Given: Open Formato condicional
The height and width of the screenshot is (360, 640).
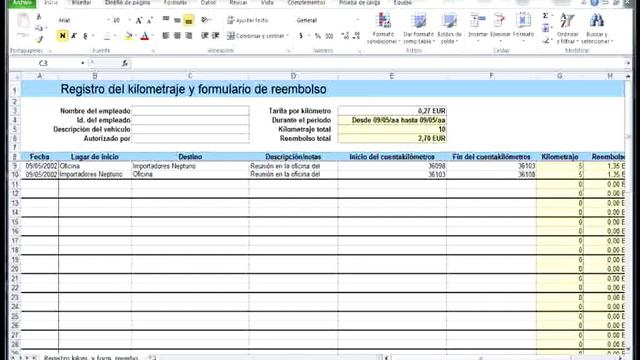Looking at the screenshot, I should click(x=383, y=28).
